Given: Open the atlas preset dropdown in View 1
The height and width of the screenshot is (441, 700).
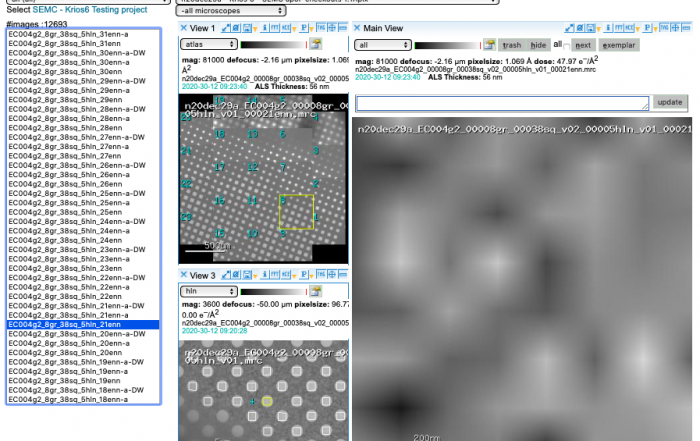Looking at the screenshot, I should click(x=208, y=44).
